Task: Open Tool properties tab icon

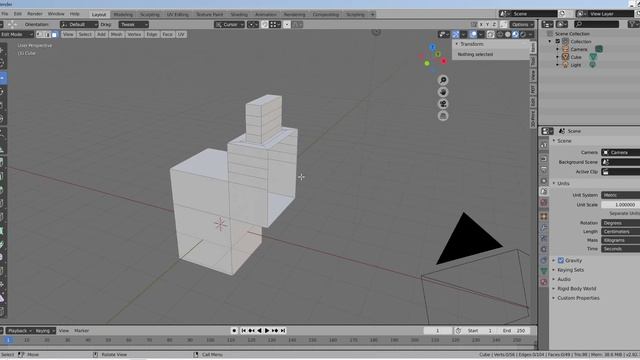Action: coord(544,145)
